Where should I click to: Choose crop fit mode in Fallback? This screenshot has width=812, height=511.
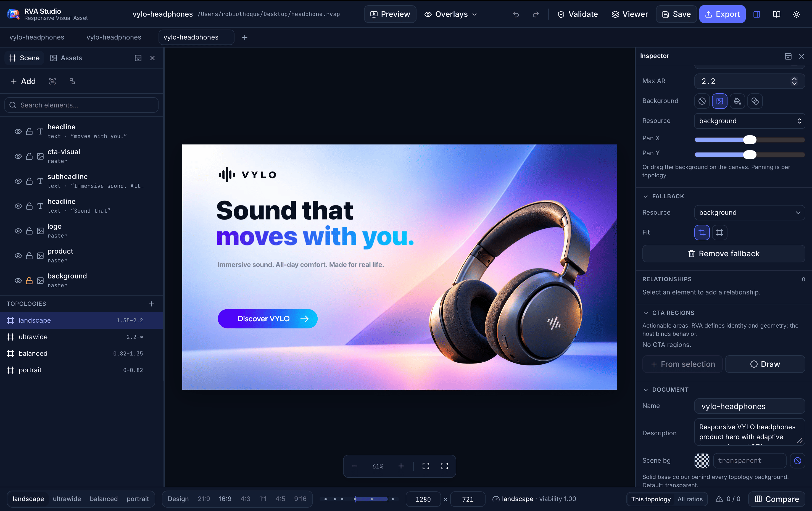(702, 232)
